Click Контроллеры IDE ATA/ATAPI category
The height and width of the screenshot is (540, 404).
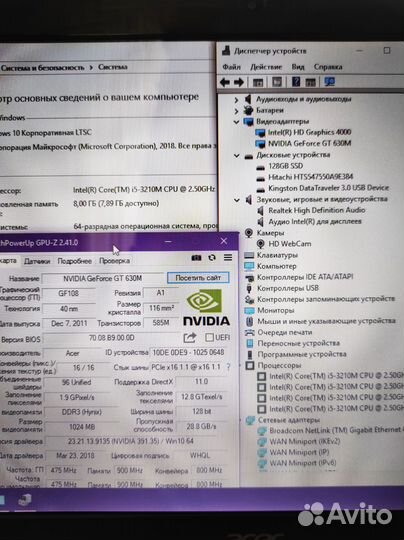305,277
